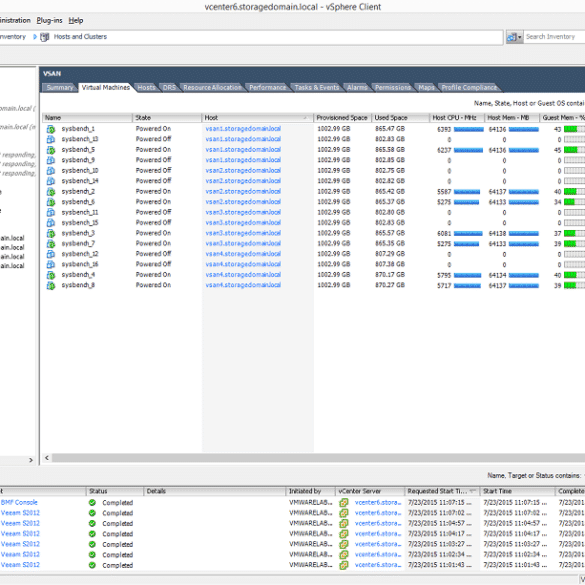Switch to the Hosts tab
Viewport: 585px width, 585px height.
(146, 88)
